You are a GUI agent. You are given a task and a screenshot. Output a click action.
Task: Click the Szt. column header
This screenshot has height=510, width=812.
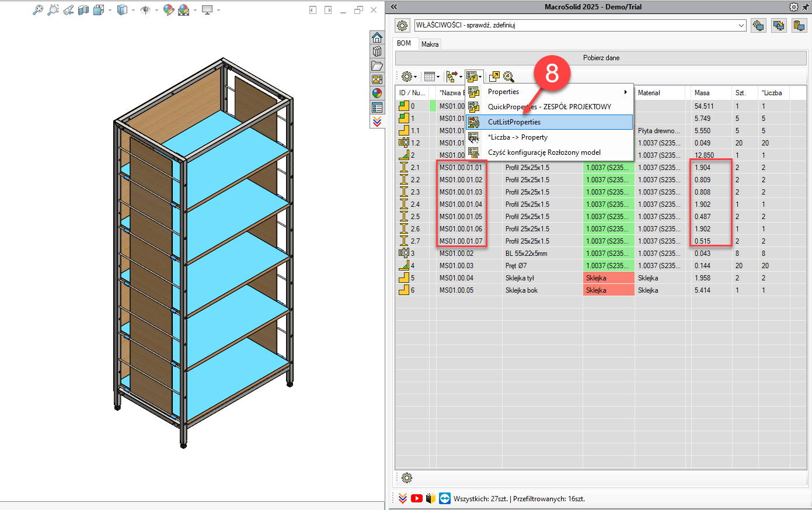(745, 93)
